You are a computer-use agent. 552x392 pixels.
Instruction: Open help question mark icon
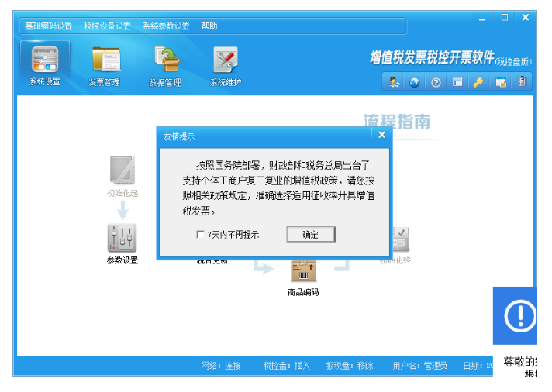[x=436, y=82]
